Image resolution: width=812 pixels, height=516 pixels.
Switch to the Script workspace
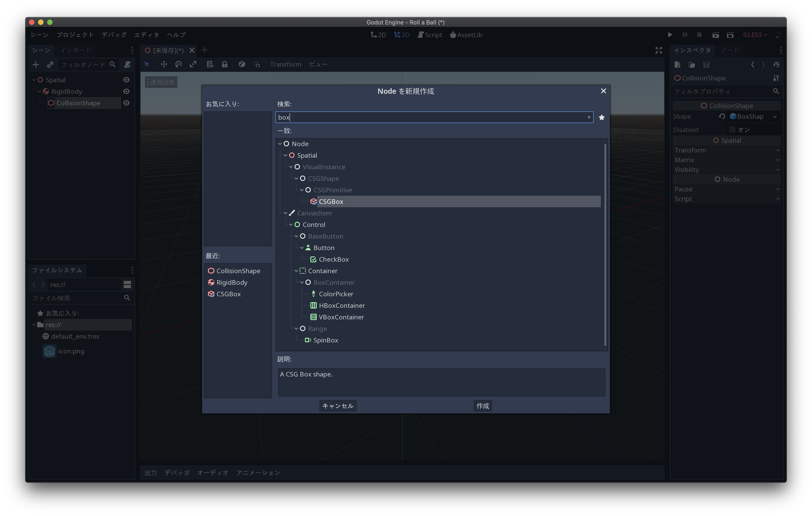pos(430,35)
